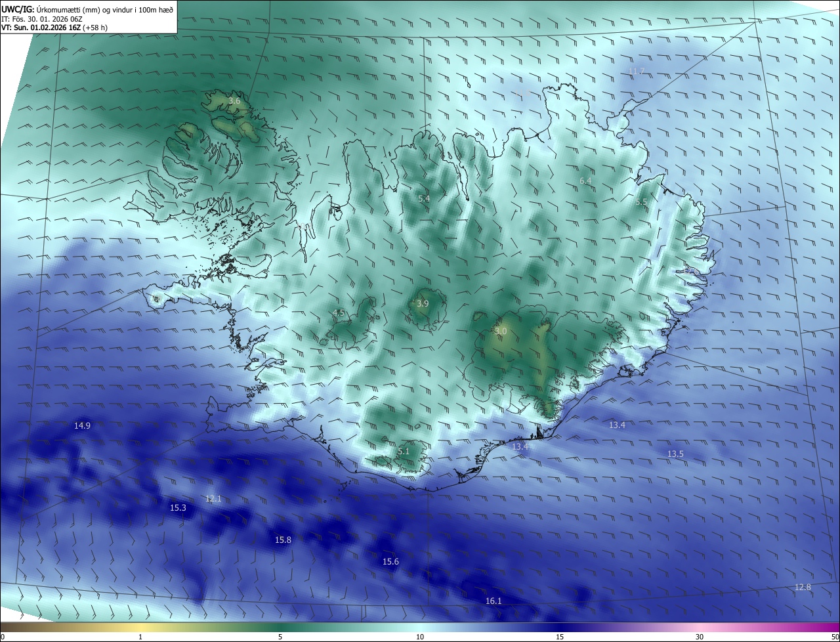Click the UWC/IG Úrkomumætti title line
Image resolution: width=840 pixels, height=642 pixels.
(x=87, y=9)
